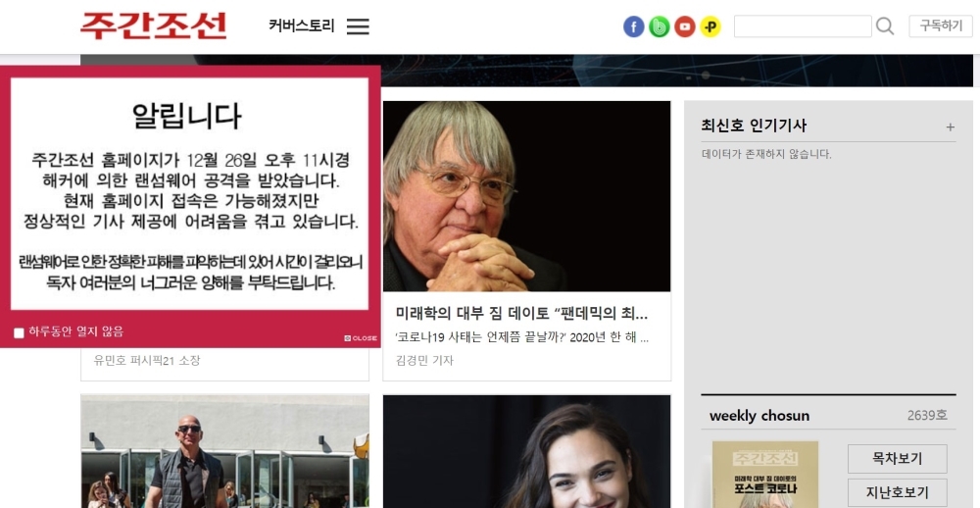The height and width of the screenshot is (508, 980).
Task: Open the bald man in sunglasses photo
Action: coord(225,451)
